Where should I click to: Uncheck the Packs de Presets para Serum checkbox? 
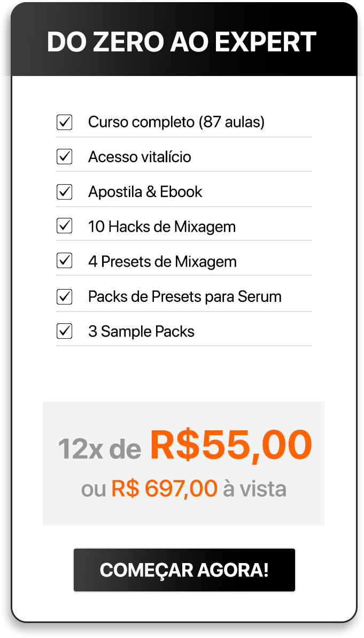(64, 297)
